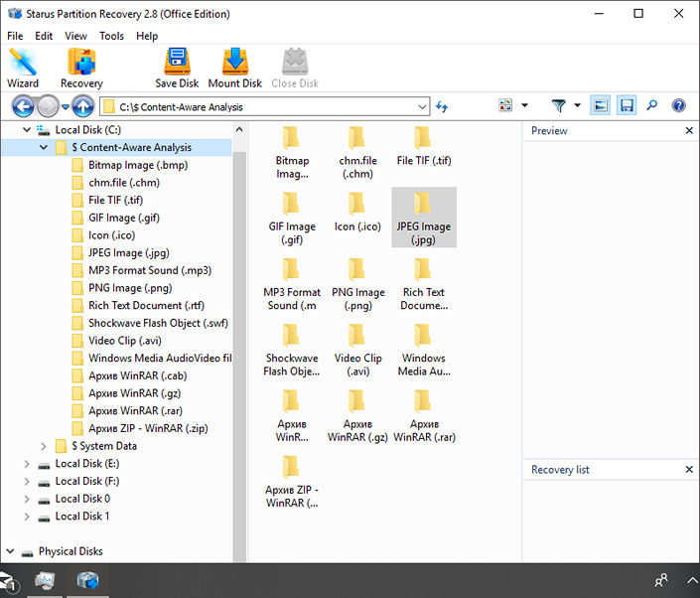Go up one folder level
Screen dimensions: 700x598
pyautogui.click(x=83, y=106)
